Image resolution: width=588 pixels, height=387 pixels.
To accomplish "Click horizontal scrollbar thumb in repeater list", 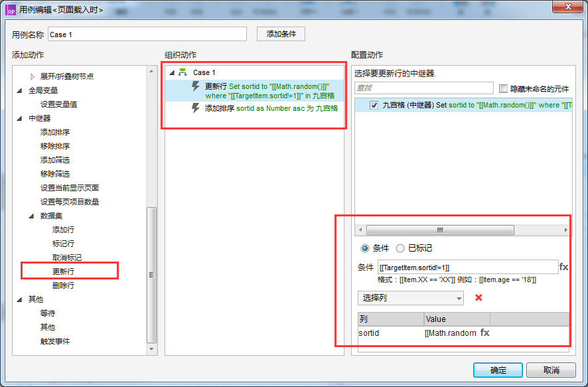I will click(x=440, y=230).
